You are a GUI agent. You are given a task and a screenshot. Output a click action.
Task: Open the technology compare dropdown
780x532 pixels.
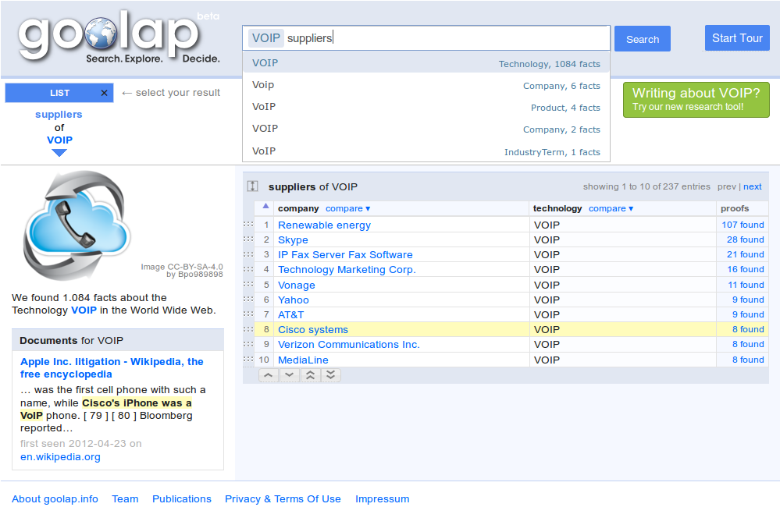coord(611,208)
